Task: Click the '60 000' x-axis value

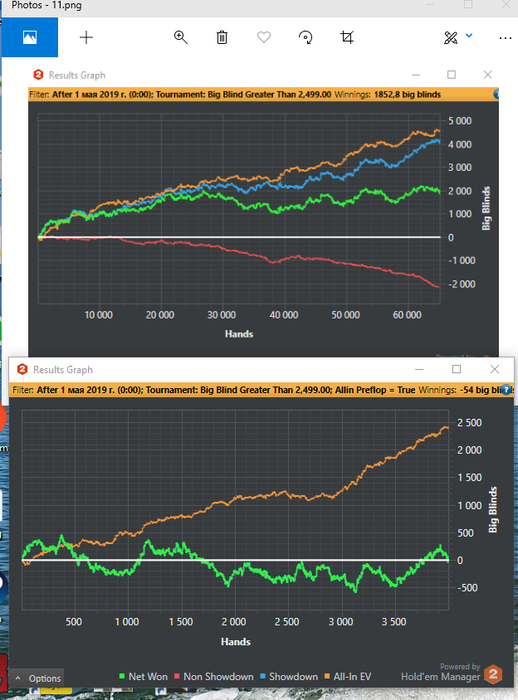Action: [x=407, y=315]
